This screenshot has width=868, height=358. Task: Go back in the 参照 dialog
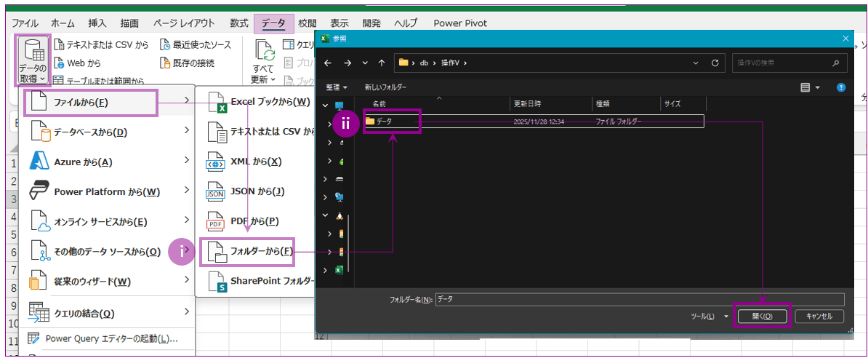point(328,63)
